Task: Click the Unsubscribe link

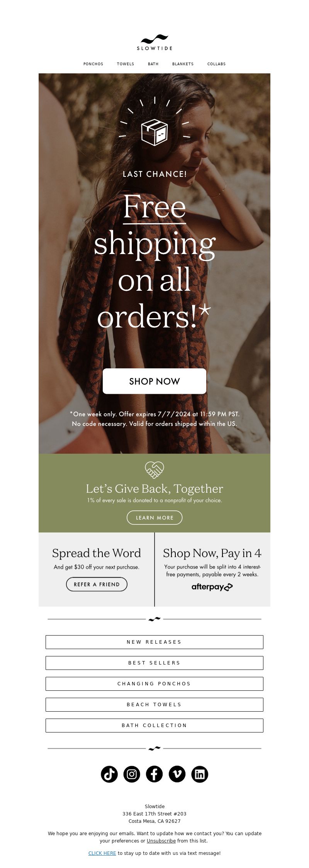Action: pyautogui.click(x=161, y=841)
